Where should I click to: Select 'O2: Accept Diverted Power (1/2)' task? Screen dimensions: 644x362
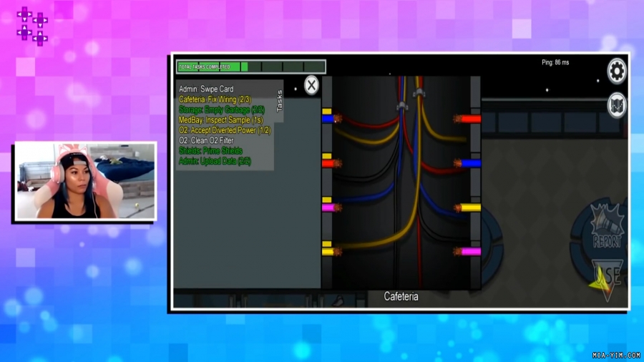coord(225,130)
